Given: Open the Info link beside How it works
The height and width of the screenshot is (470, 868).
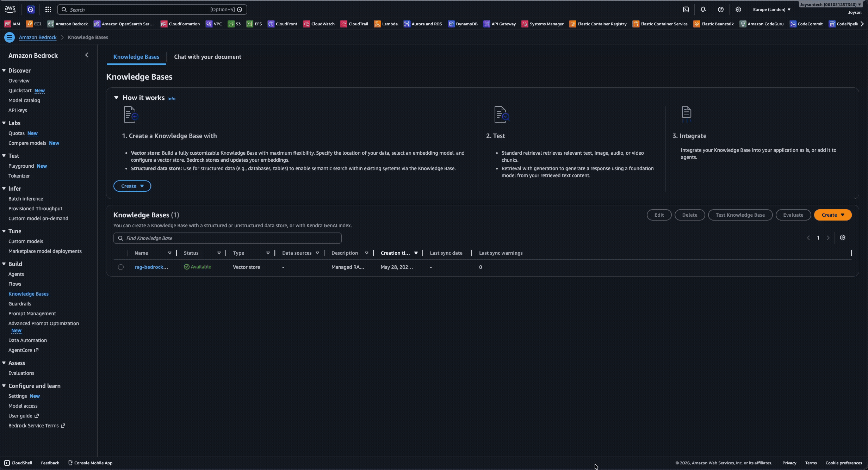Looking at the screenshot, I should tap(171, 99).
